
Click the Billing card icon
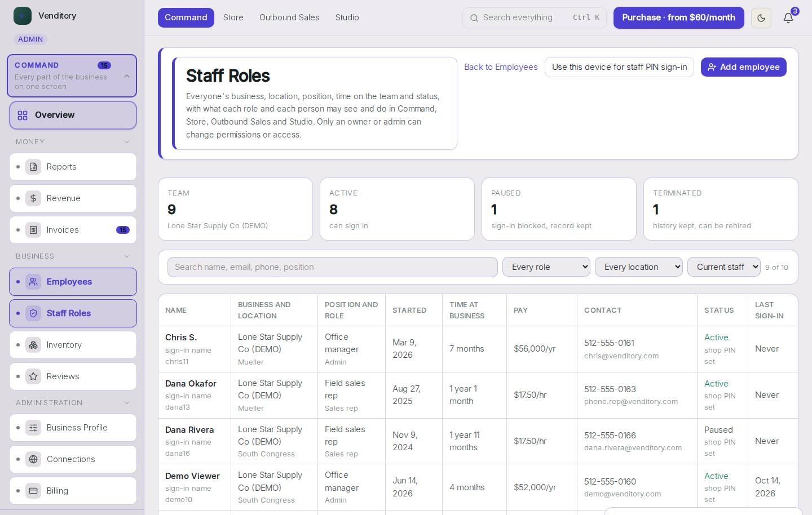33,491
